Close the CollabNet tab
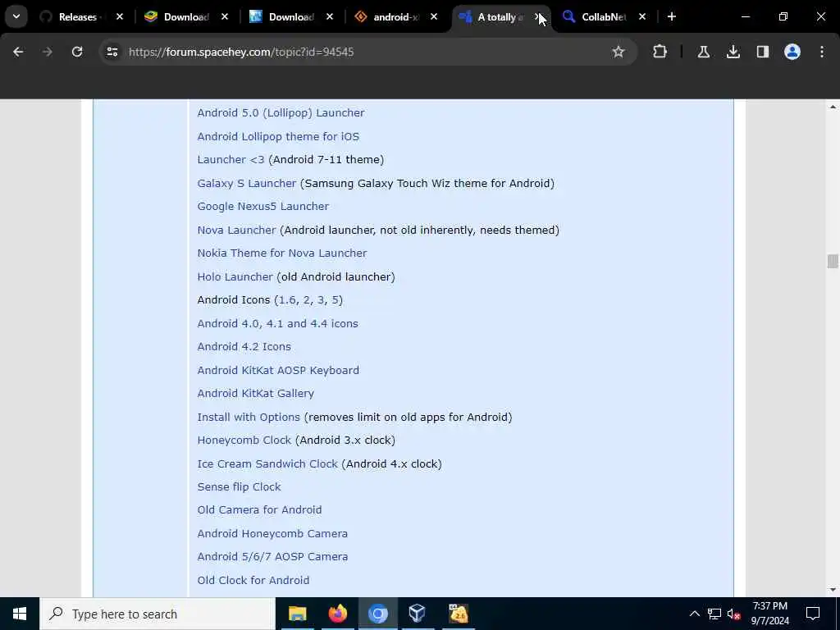The width and height of the screenshot is (840, 630). [x=641, y=17]
